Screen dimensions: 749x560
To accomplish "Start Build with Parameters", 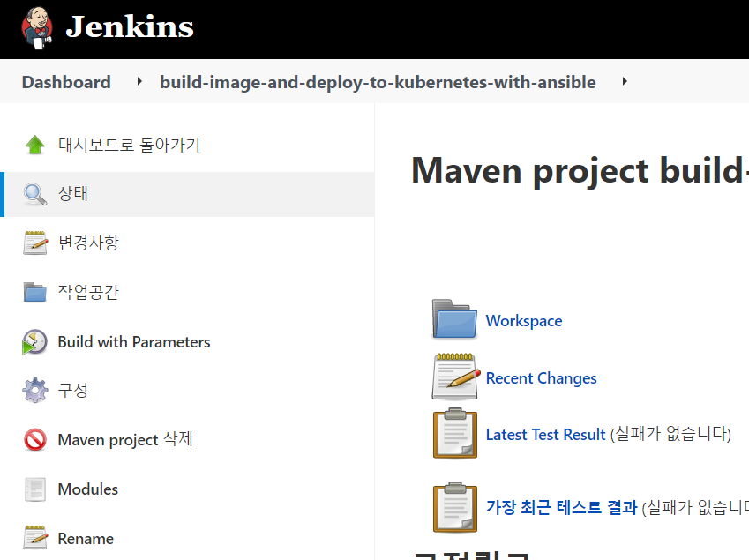I will (x=134, y=342).
